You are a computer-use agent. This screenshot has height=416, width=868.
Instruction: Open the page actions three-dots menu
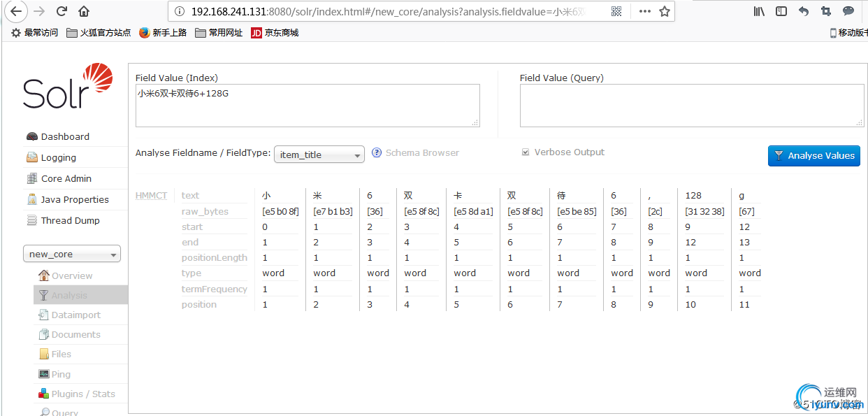644,11
